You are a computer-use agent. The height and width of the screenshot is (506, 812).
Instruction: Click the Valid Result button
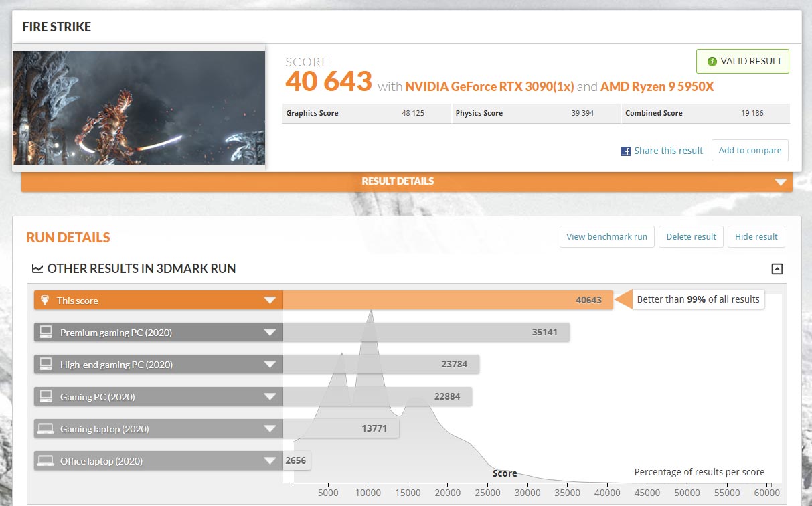pyautogui.click(x=742, y=61)
